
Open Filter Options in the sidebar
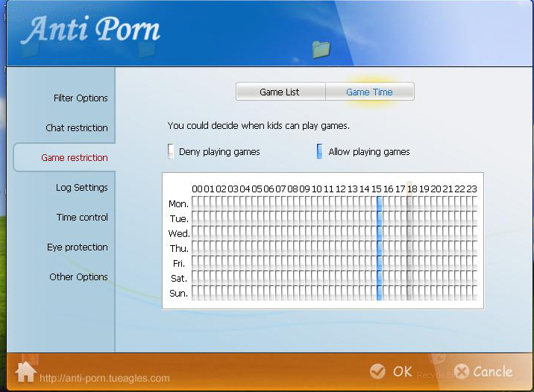(x=81, y=98)
